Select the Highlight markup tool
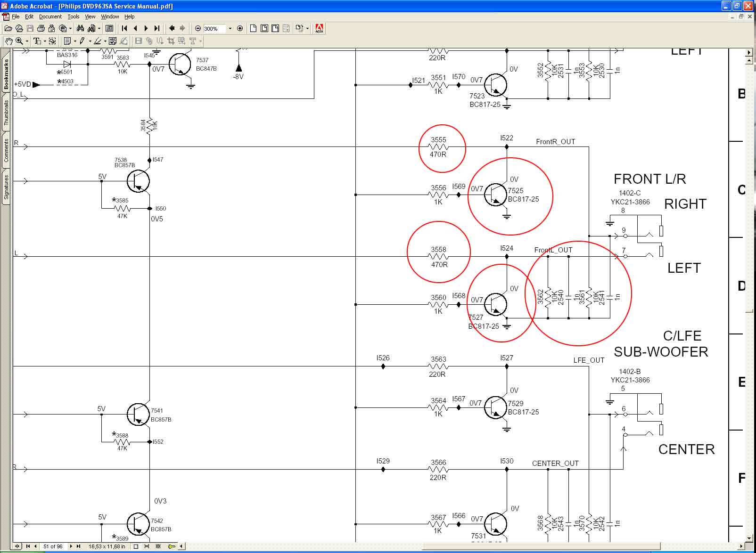Image resolution: width=756 pixels, height=553 pixels. pos(98,41)
